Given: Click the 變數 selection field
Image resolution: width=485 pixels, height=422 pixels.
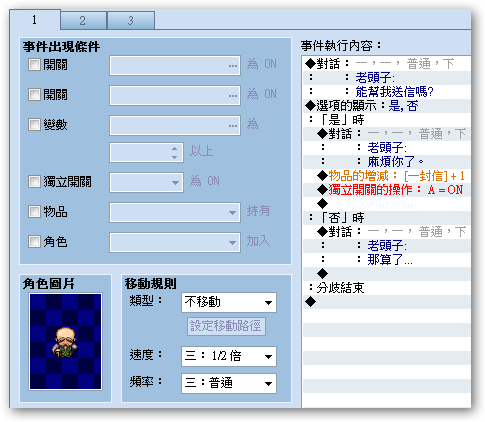Looking at the screenshot, I should (175, 126).
